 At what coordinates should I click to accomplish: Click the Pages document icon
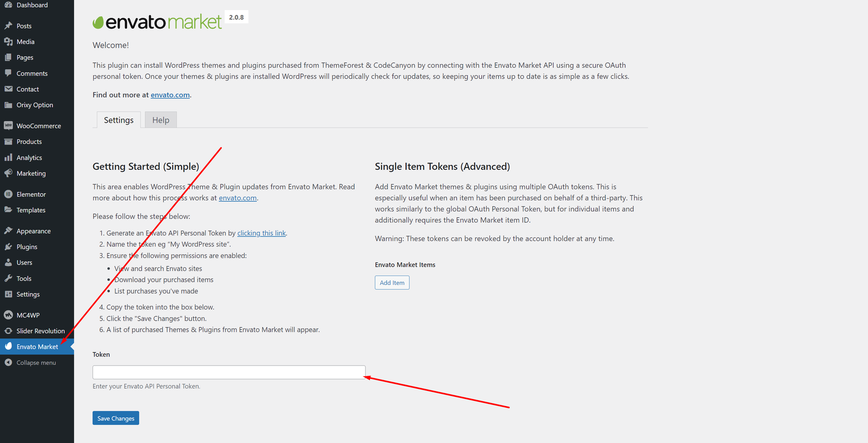8,57
